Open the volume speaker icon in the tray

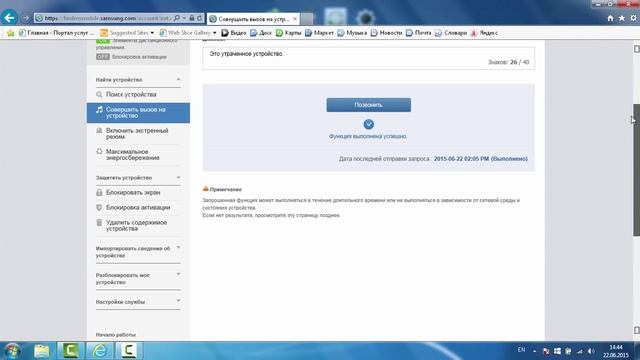591,351
